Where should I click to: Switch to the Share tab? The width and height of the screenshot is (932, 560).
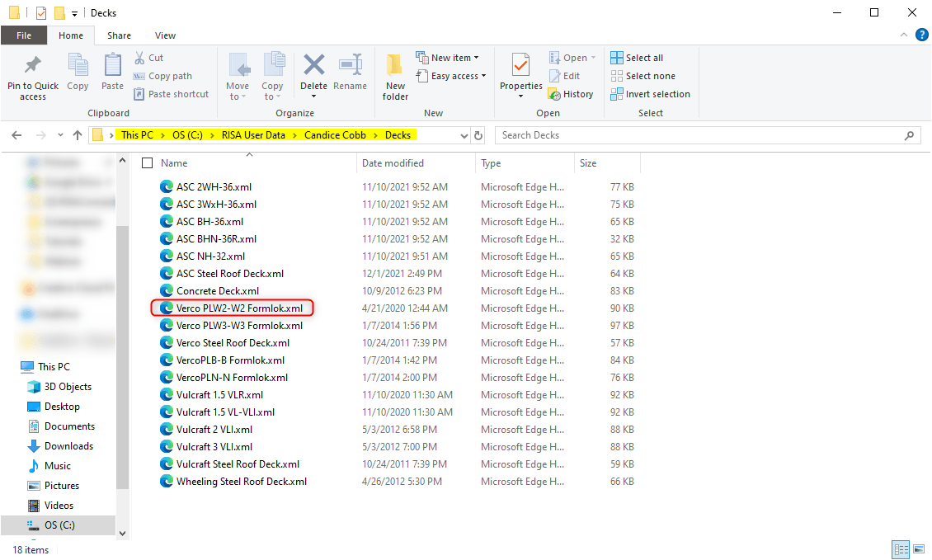(119, 35)
